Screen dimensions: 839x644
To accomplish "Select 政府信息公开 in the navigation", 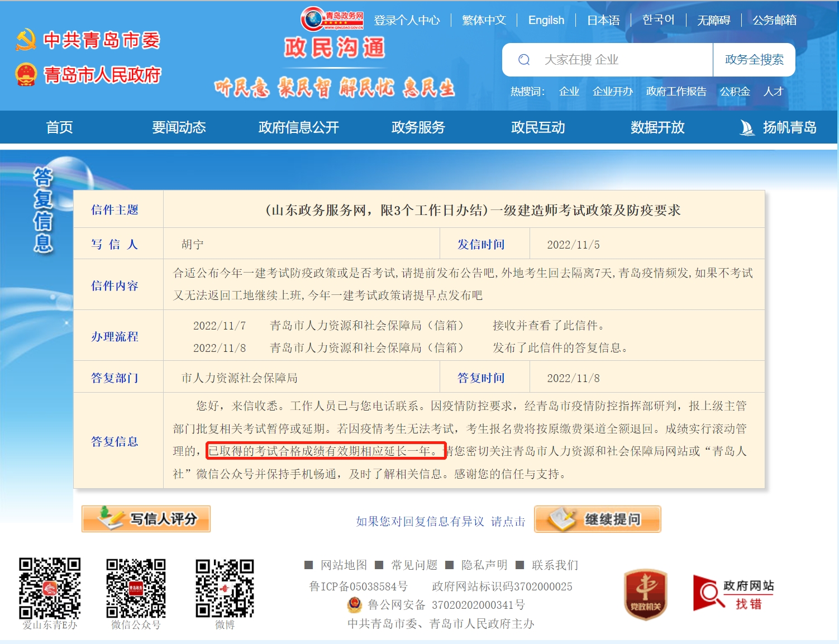I will click(x=298, y=127).
